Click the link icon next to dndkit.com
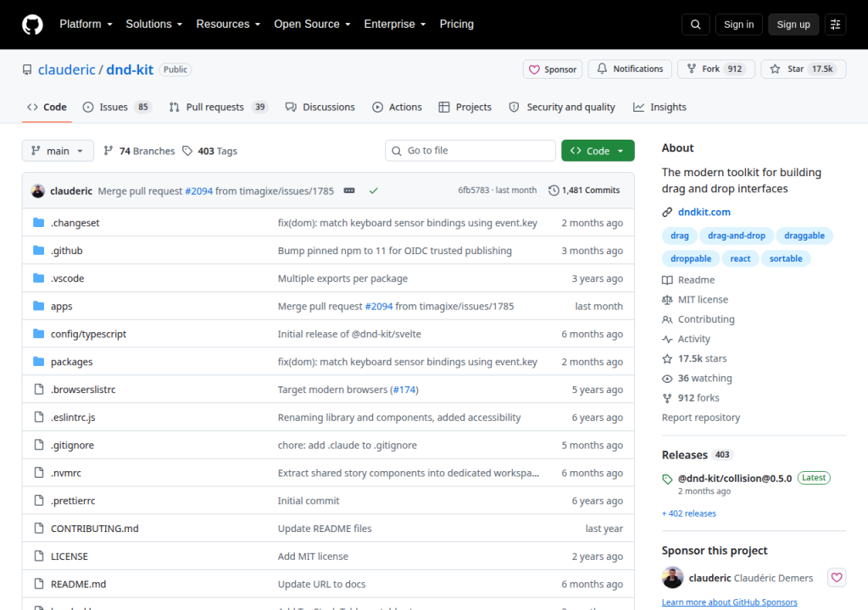This screenshot has height=610, width=868. point(667,212)
